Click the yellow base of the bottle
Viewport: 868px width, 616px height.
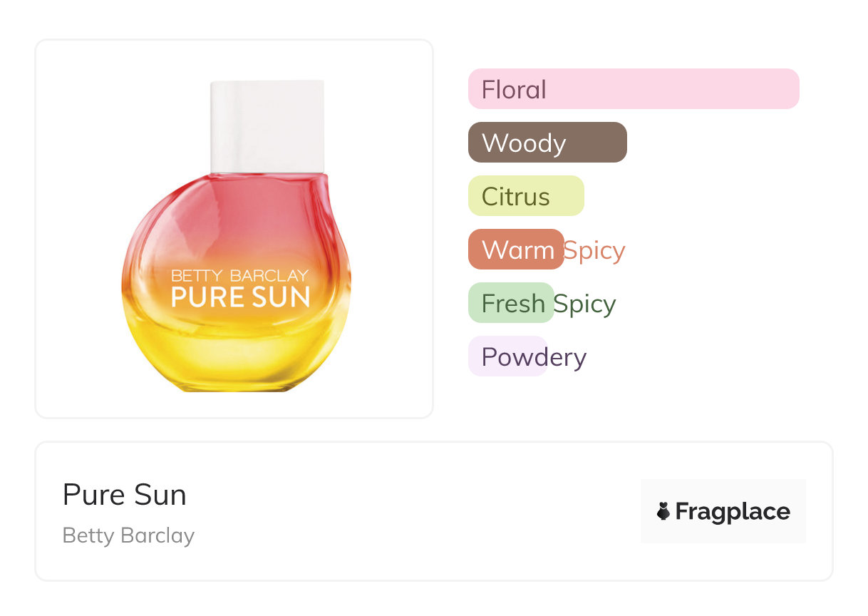[235, 356]
